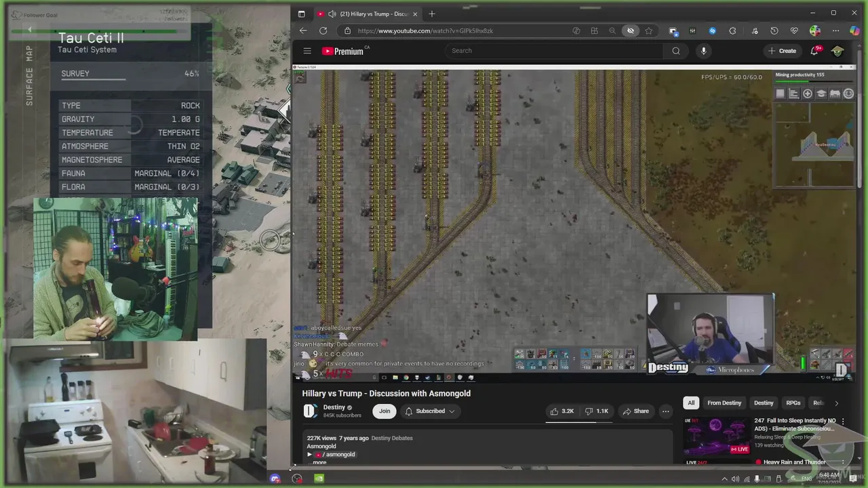Go back to the previous page

303,30
